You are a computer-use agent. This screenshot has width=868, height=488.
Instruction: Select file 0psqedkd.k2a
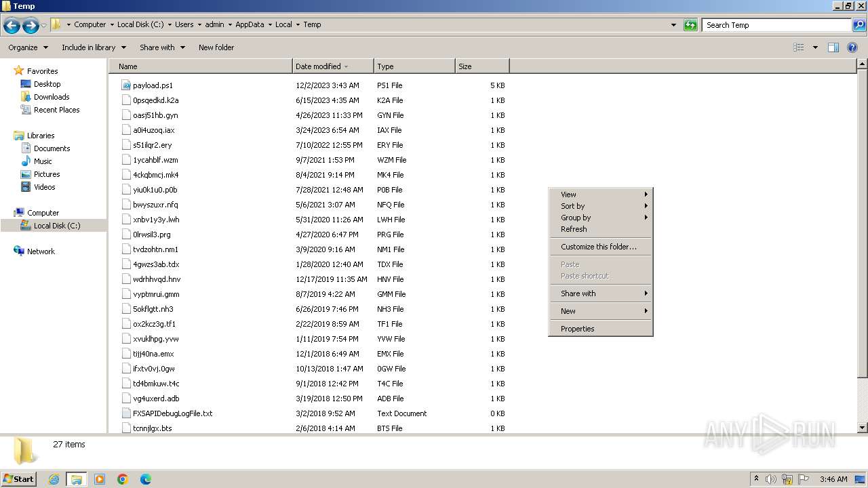point(155,100)
